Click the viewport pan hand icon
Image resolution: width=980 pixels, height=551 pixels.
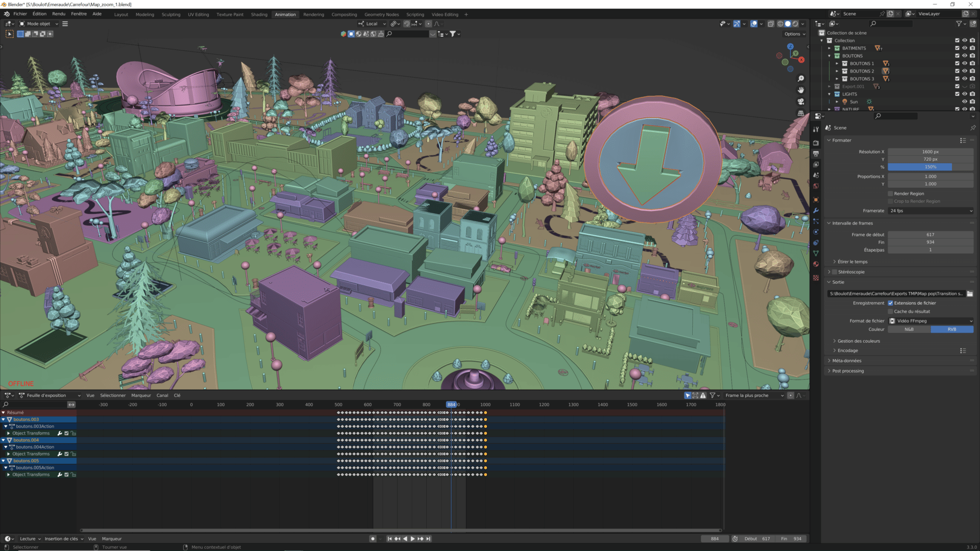click(801, 90)
